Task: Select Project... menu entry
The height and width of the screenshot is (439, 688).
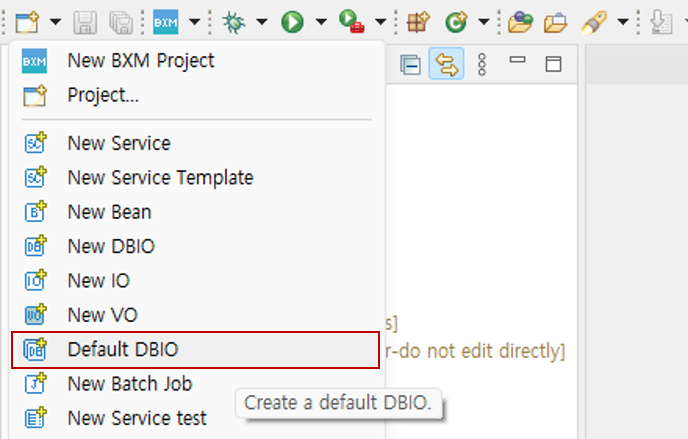Action: click(x=197, y=95)
